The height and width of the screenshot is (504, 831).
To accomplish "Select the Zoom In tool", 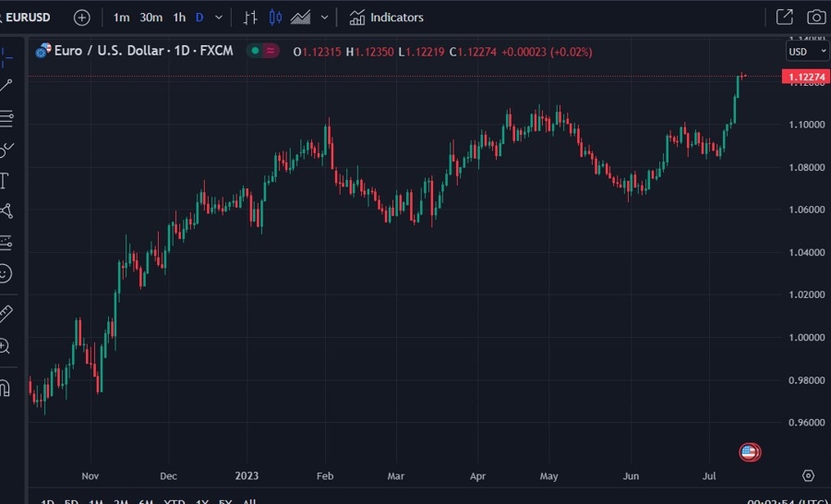I will [x=5, y=346].
